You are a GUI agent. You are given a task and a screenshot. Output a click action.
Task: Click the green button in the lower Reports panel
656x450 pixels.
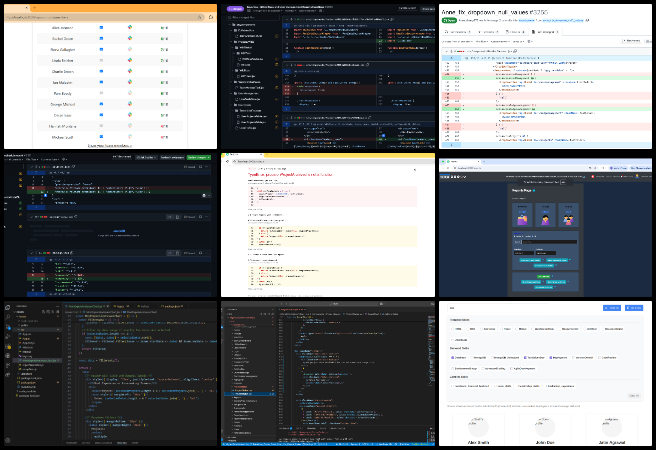tap(543, 276)
